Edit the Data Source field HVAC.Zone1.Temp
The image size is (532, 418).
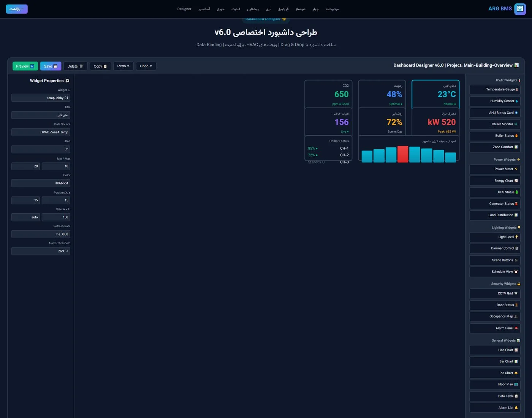click(x=41, y=132)
